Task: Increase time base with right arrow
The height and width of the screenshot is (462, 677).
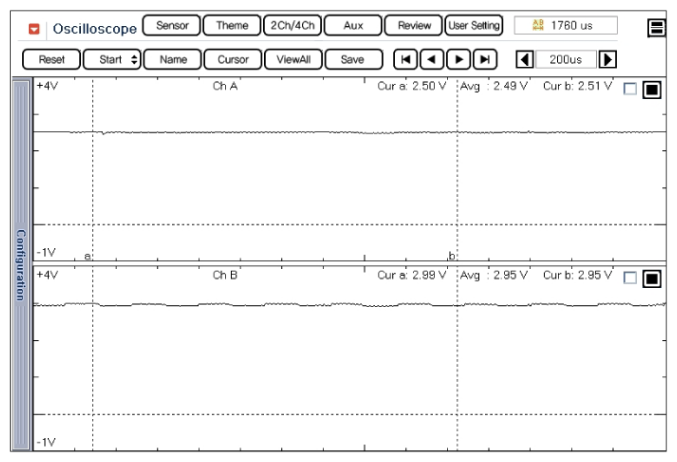Action: [x=606, y=60]
